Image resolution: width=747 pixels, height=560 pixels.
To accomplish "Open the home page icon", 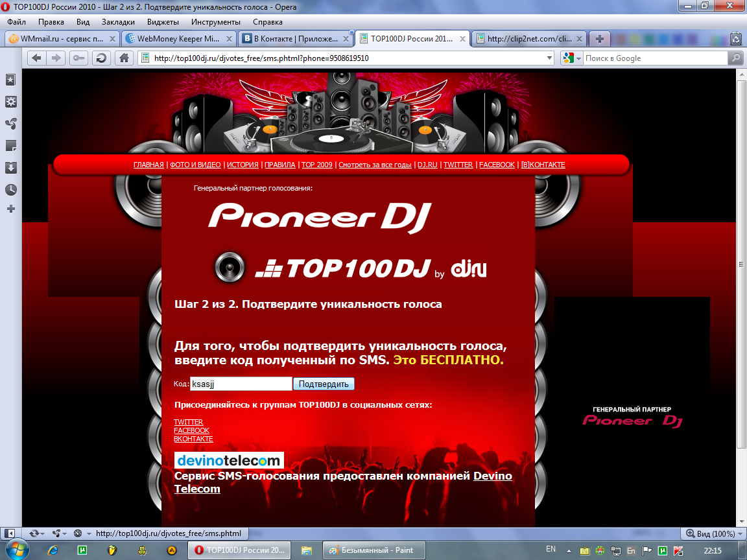I will point(124,58).
